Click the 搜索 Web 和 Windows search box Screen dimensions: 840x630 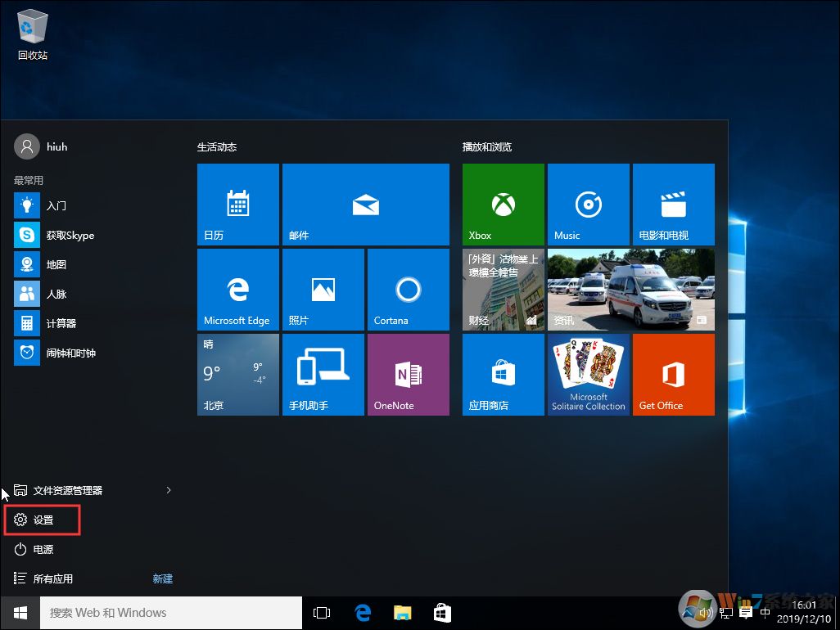coord(170,612)
